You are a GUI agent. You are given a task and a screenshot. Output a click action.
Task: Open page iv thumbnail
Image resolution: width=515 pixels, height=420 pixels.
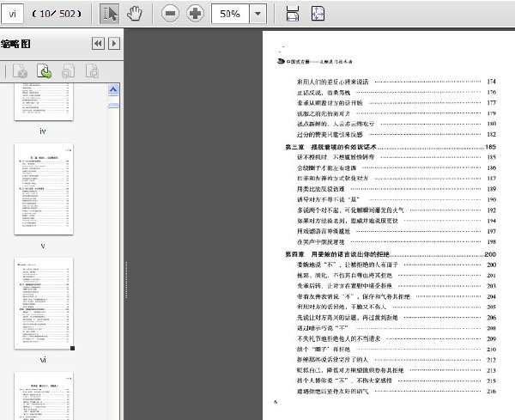pos(44,102)
